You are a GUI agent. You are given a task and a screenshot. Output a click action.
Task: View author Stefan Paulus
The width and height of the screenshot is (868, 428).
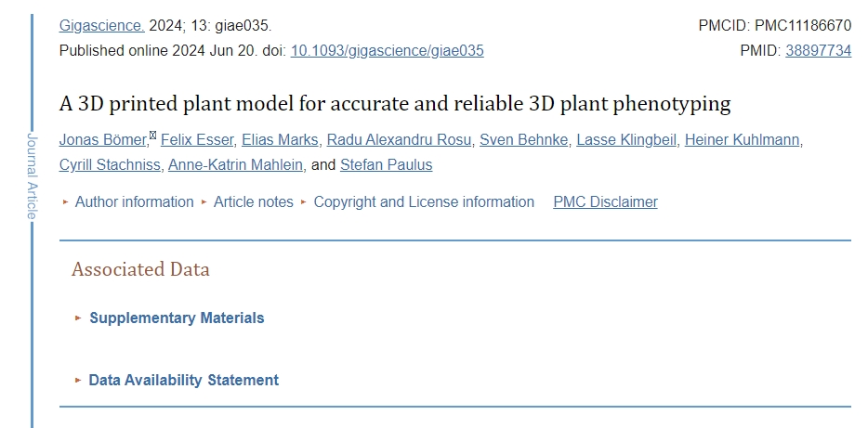pos(386,165)
